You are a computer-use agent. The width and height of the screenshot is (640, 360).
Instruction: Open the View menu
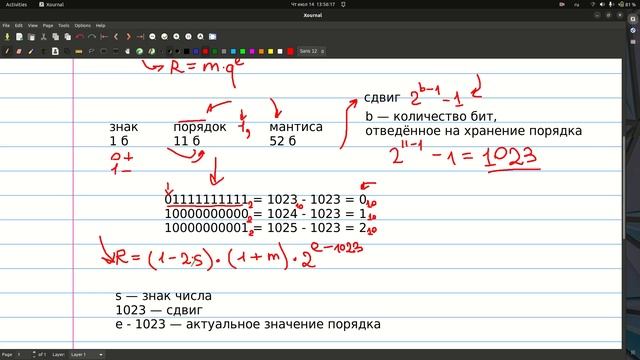pos(33,25)
